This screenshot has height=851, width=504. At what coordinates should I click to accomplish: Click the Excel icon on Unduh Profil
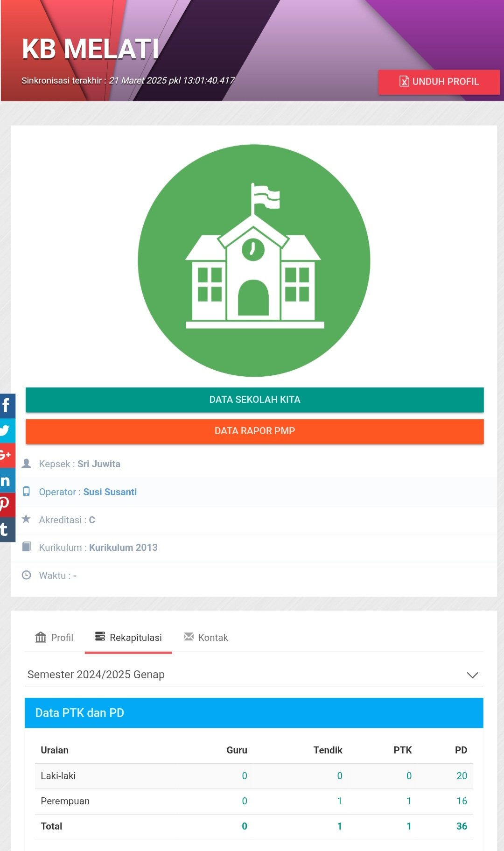[x=404, y=81]
